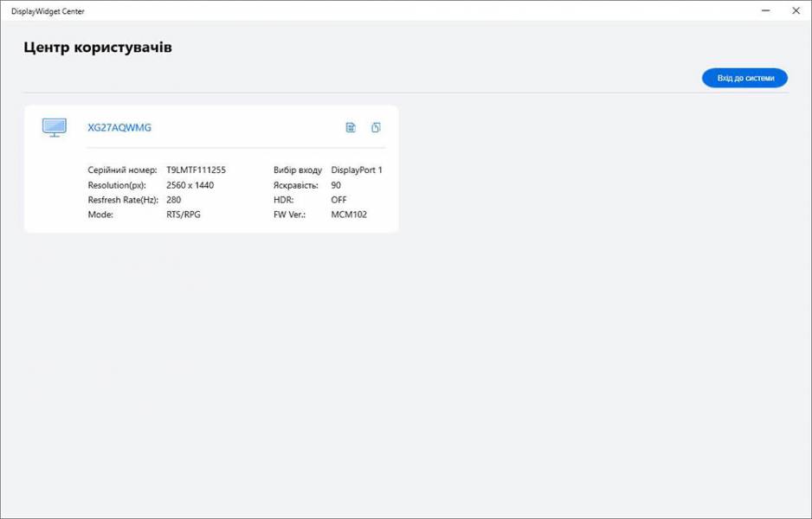Click the brightness value 90
812x519 pixels.
click(x=336, y=185)
